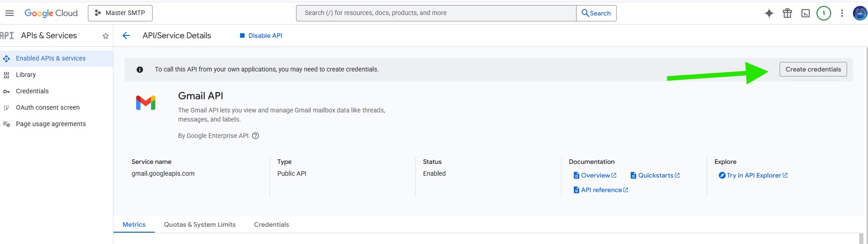This screenshot has width=868, height=244.
Task: Open the Credentials tab below details
Action: pos(271,224)
